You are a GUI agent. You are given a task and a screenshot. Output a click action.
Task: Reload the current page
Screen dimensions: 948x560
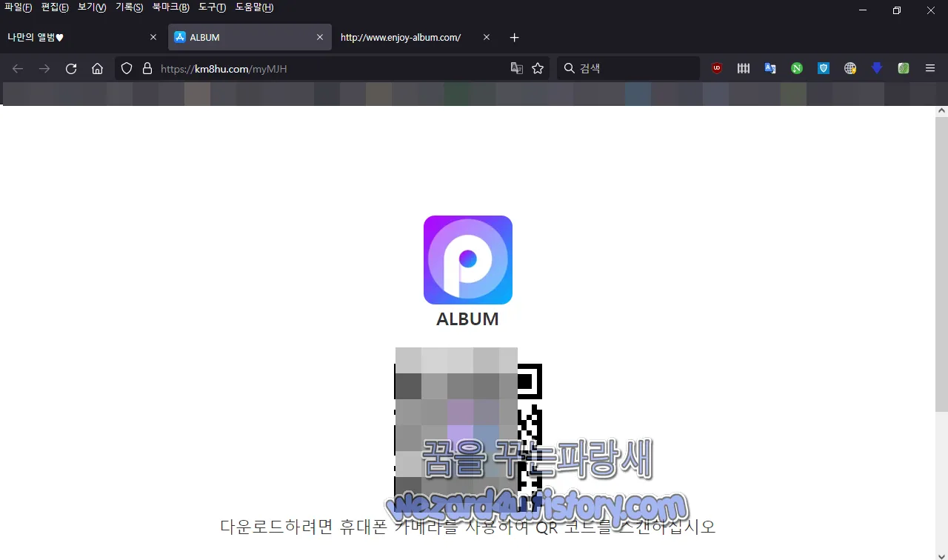[70, 68]
